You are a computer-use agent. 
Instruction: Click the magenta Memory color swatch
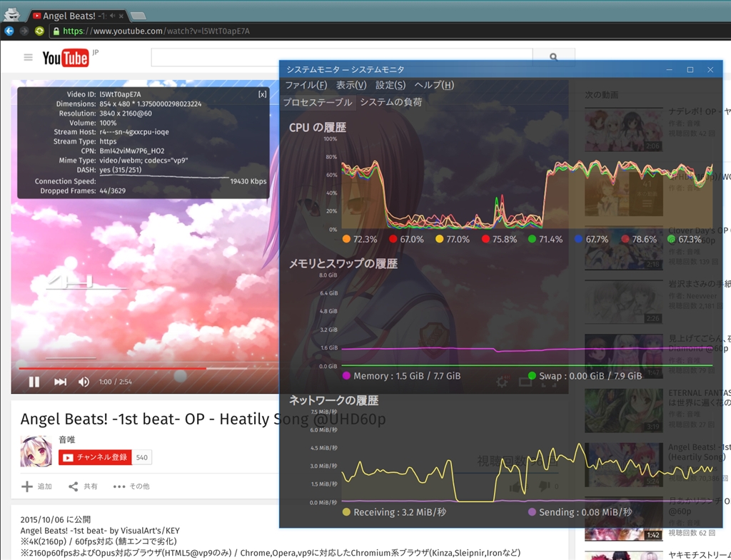click(346, 375)
